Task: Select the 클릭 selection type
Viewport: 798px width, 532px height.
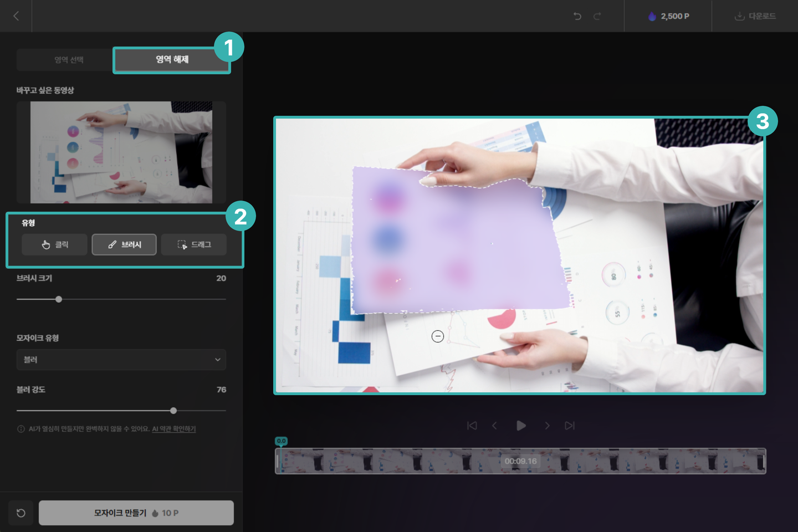Action: [x=54, y=244]
